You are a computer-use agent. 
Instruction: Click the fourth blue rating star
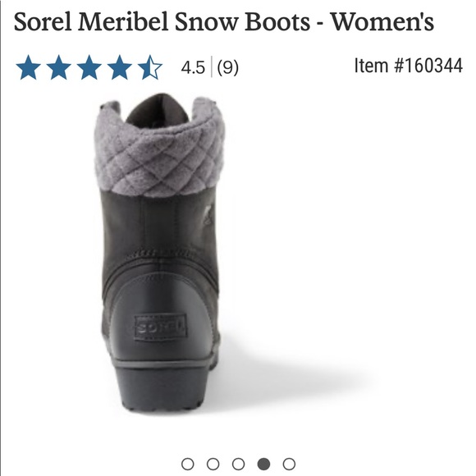[119, 67]
